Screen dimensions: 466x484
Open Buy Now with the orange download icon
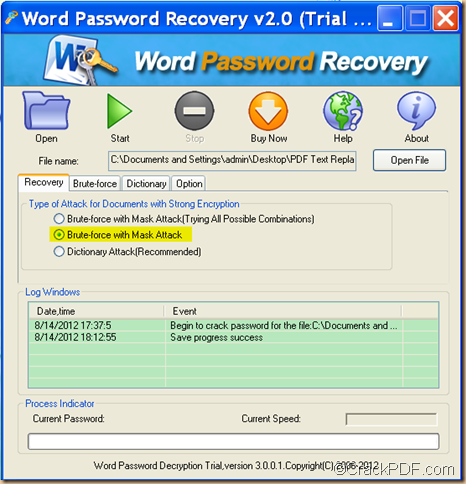click(x=268, y=111)
